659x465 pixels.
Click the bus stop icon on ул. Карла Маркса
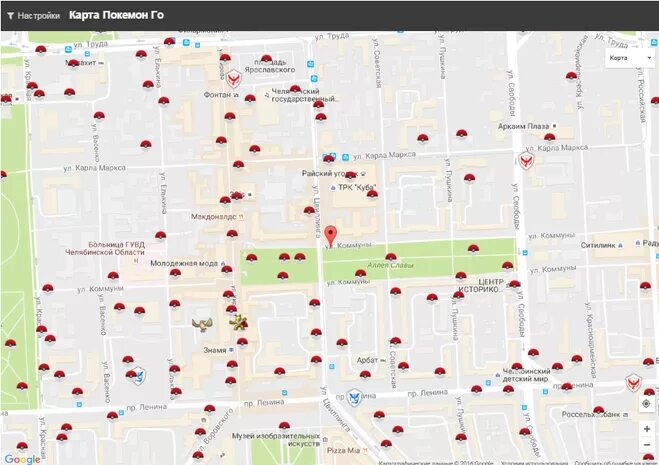pos(345,157)
